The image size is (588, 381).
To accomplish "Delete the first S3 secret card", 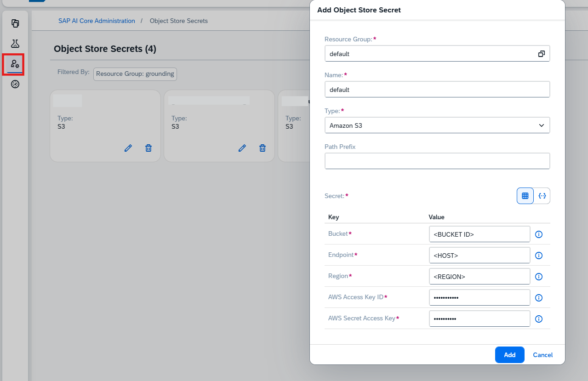I will 148,148.
